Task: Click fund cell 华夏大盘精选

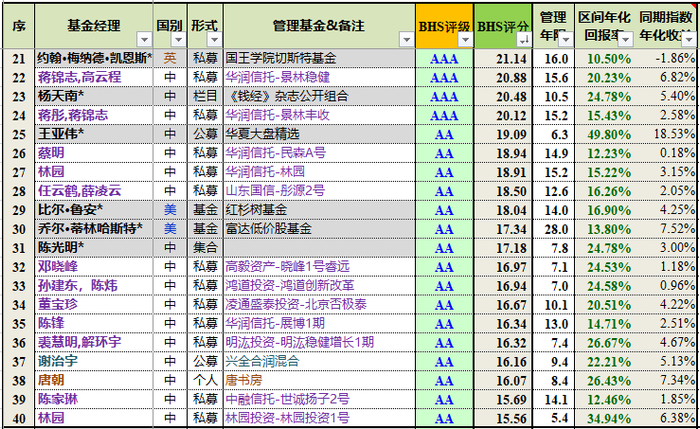Action: (319, 134)
